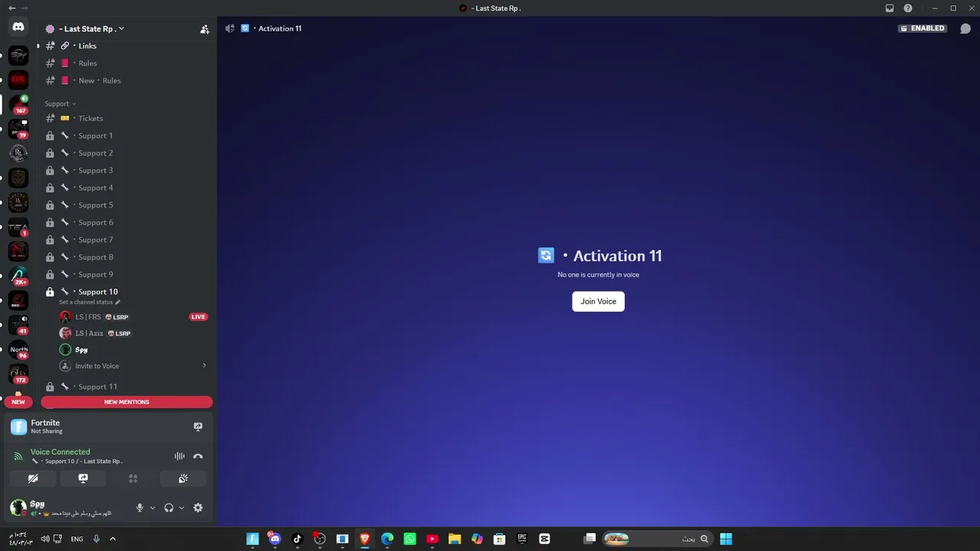Open microphone input device options
The image size is (980, 551).
pyautogui.click(x=152, y=507)
